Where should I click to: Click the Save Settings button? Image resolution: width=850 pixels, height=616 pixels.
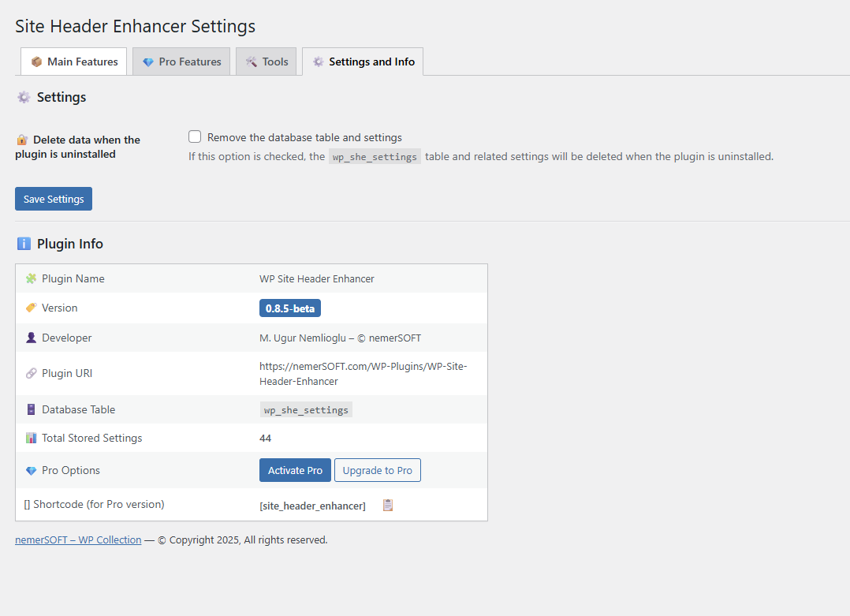[x=53, y=198]
